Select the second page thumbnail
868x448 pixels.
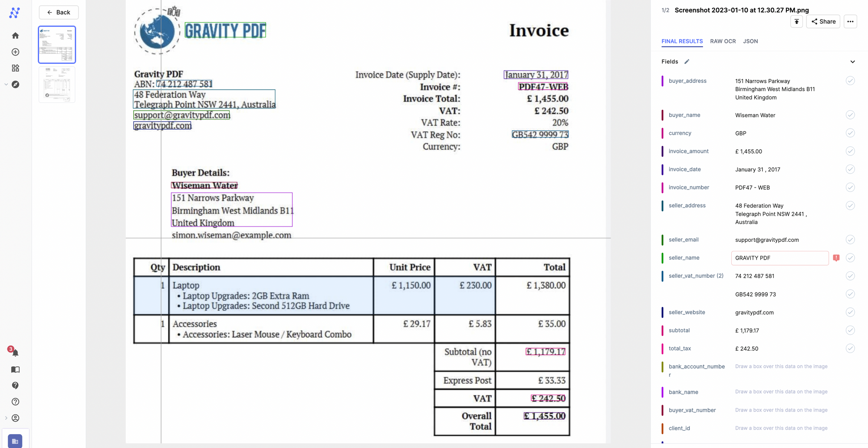pos(57,85)
